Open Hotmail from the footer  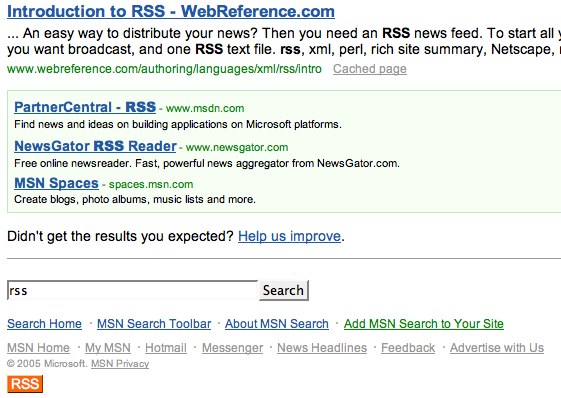[x=166, y=348]
